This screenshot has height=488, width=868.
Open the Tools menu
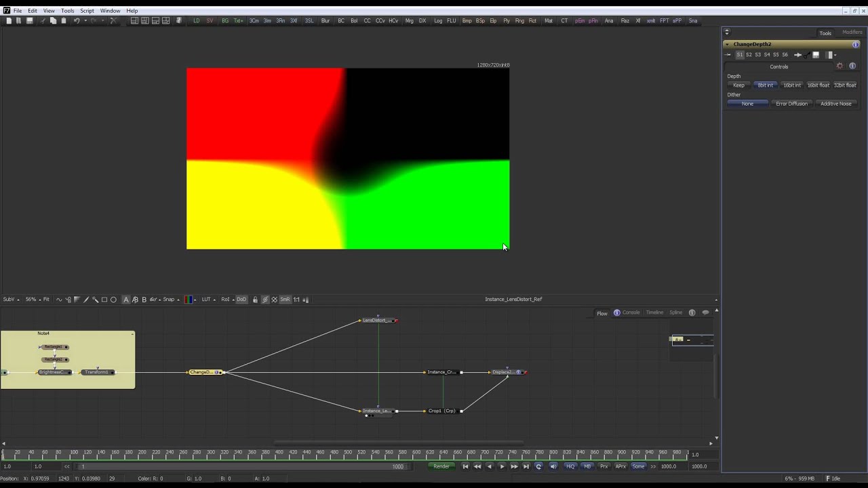(x=68, y=11)
